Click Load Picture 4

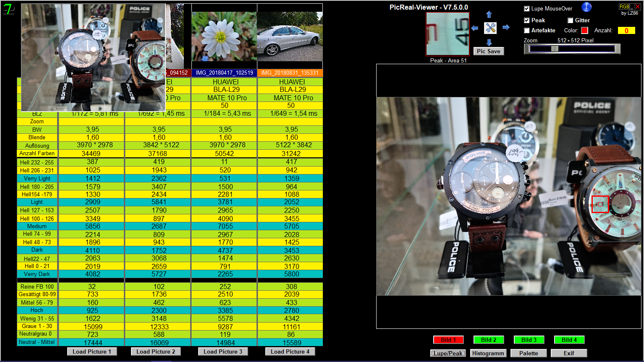coord(290,352)
